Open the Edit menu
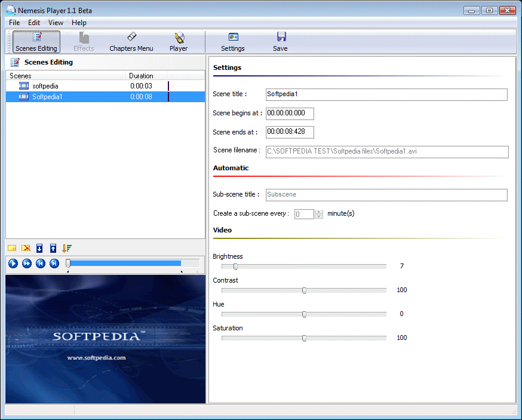The image size is (522, 420). pyautogui.click(x=34, y=23)
